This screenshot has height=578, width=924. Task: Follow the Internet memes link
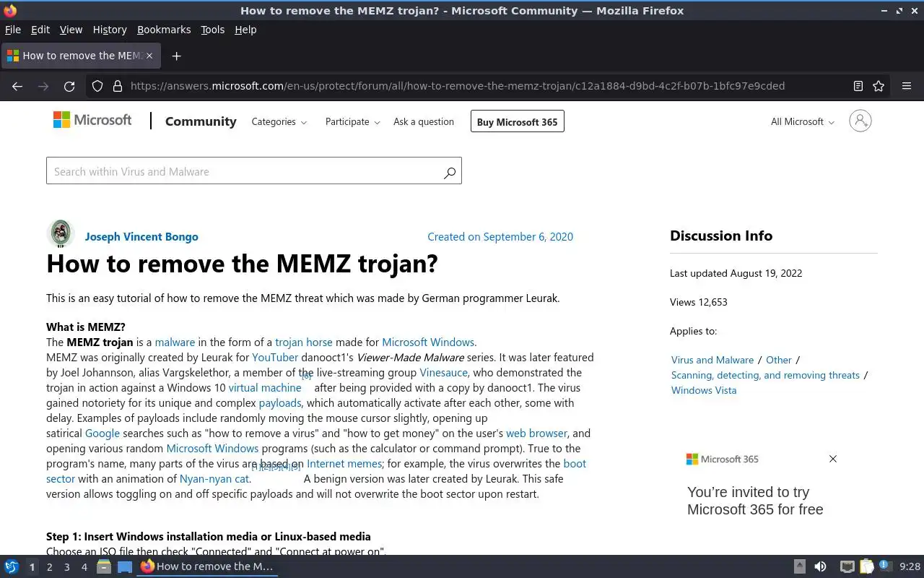[x=344, y=463]
